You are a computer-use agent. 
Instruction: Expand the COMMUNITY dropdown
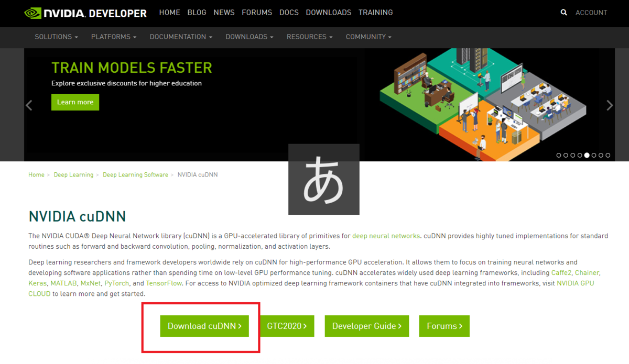click(368, 37)
